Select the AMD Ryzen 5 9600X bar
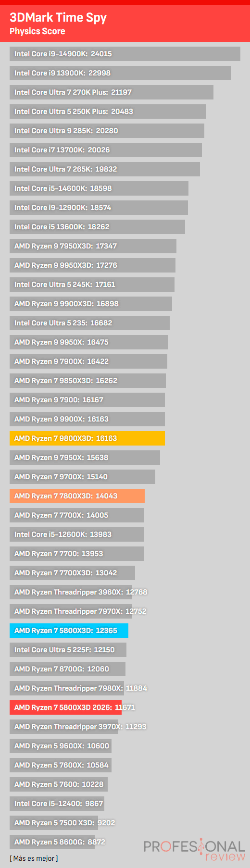Image resolution: width=250 pixels, height=868 pixels. [61, 746]
